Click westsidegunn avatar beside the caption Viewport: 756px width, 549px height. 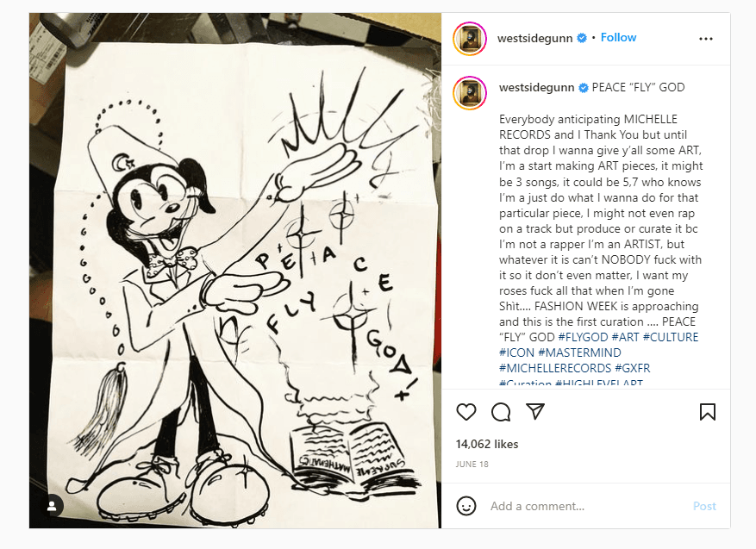pos(470,92)
